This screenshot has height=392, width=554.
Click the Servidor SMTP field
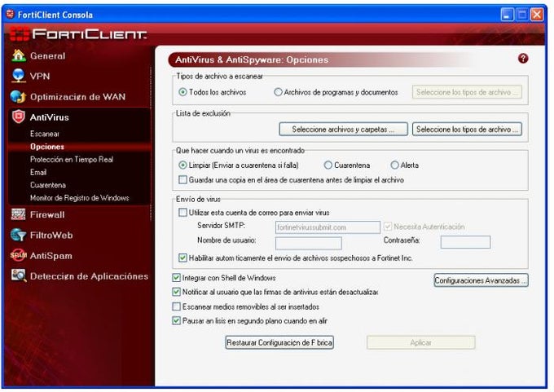coord(328,227)
